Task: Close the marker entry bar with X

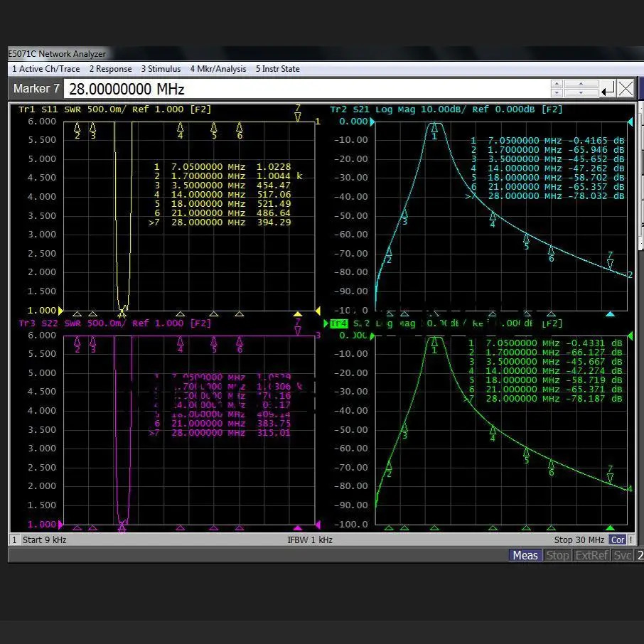Action: 626,89
